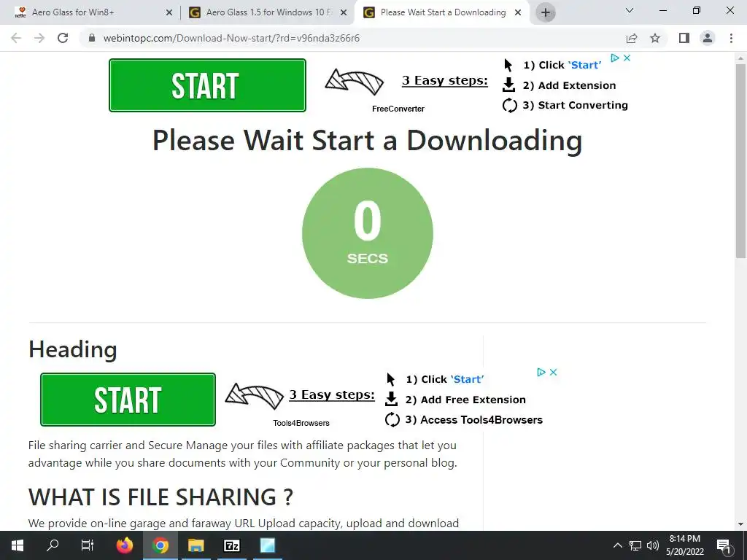Click 'Add Extension' step text
This screenshot has height=560, width=747.
click(x=577, y=86)
